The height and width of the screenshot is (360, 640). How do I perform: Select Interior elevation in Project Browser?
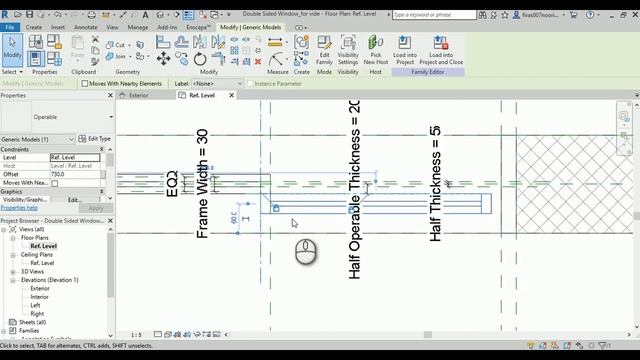39,297
